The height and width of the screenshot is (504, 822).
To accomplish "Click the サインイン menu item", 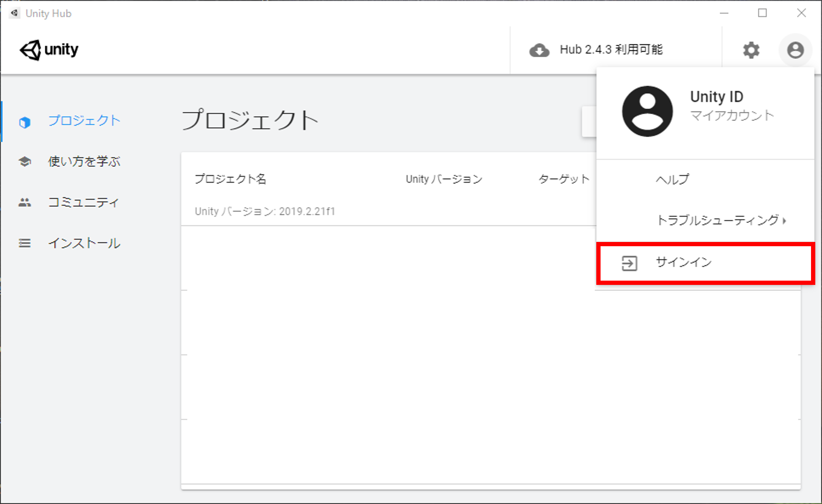I will (x=705, y=263).
